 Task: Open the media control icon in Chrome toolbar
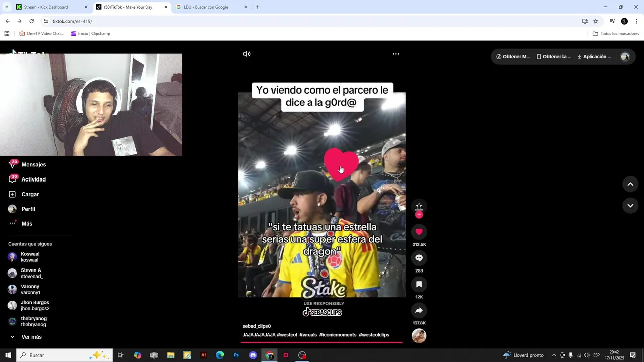tap(612, 21)
